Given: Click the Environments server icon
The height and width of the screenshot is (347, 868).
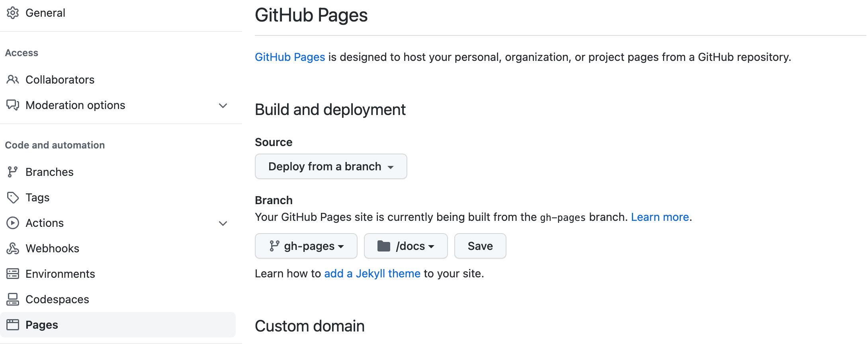Looking at the screenshot, I should pos(13,274).
